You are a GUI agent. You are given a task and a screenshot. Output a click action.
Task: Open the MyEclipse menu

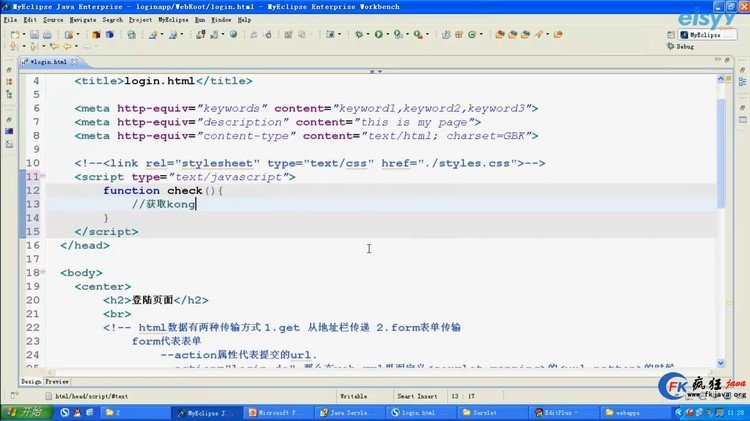click(173, 20)
